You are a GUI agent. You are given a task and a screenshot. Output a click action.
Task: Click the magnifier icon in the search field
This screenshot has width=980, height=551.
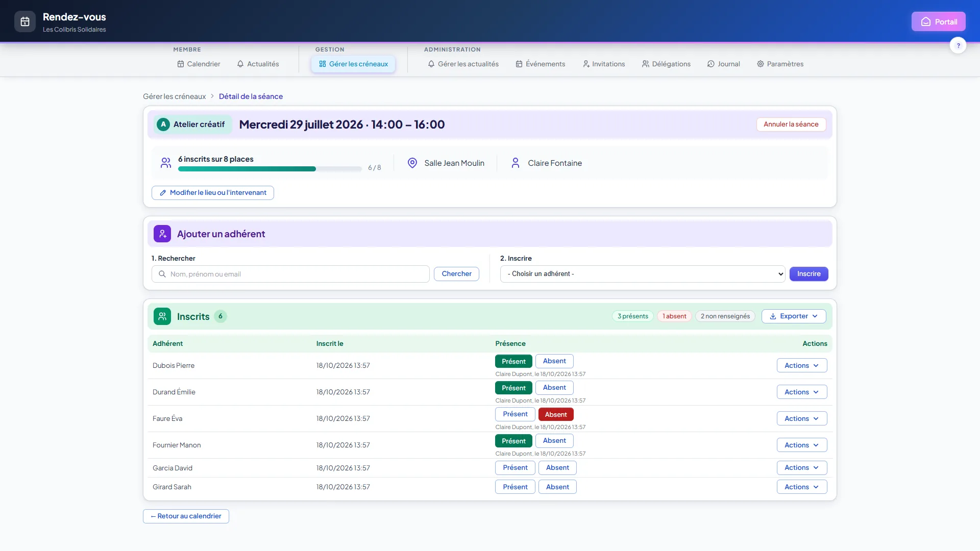162,274
